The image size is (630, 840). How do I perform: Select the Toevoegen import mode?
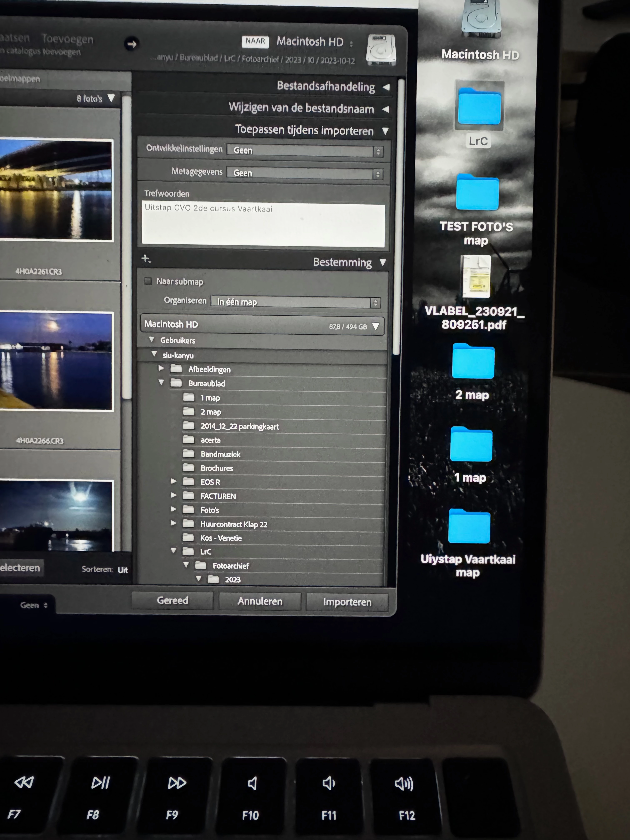(x=67, y=39)
